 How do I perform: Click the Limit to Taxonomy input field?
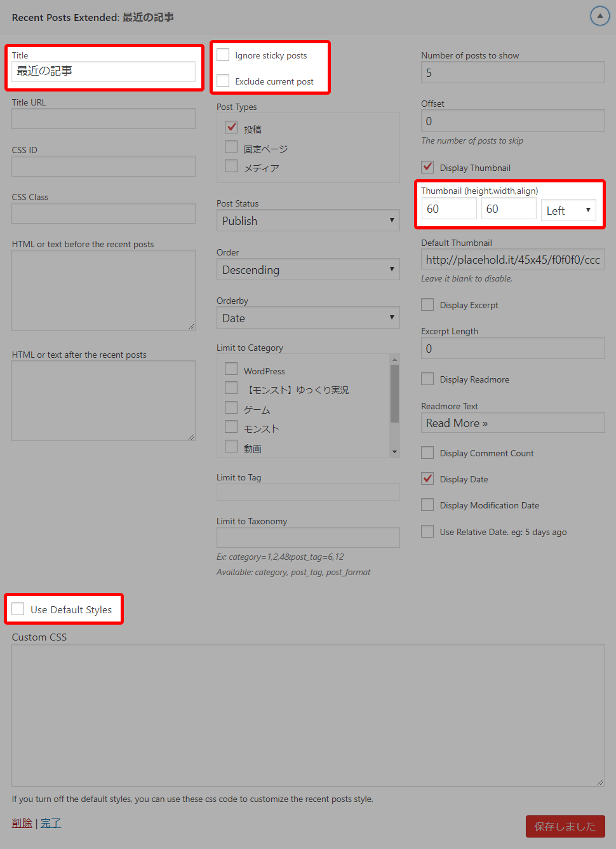308,537
